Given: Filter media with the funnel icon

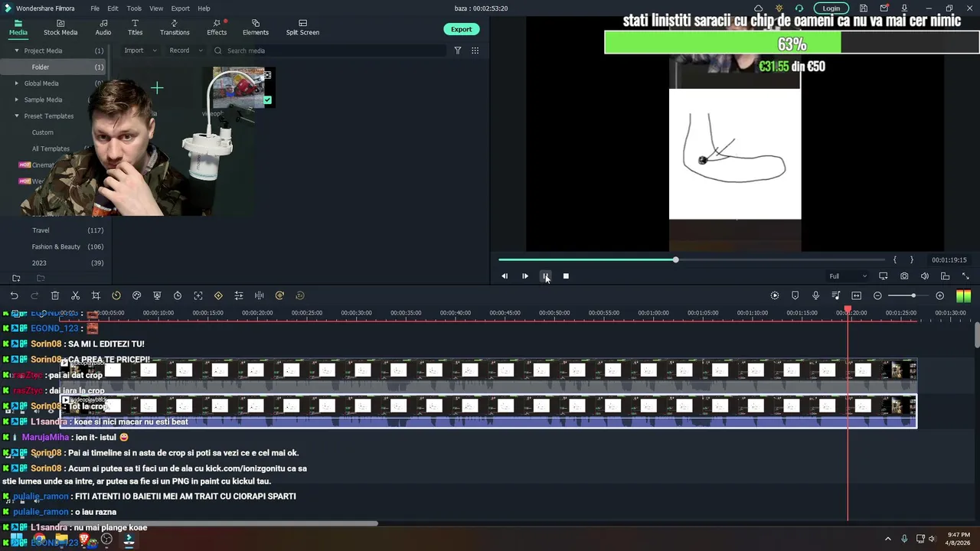Looking at the screenshot, I should coord(458,51).
